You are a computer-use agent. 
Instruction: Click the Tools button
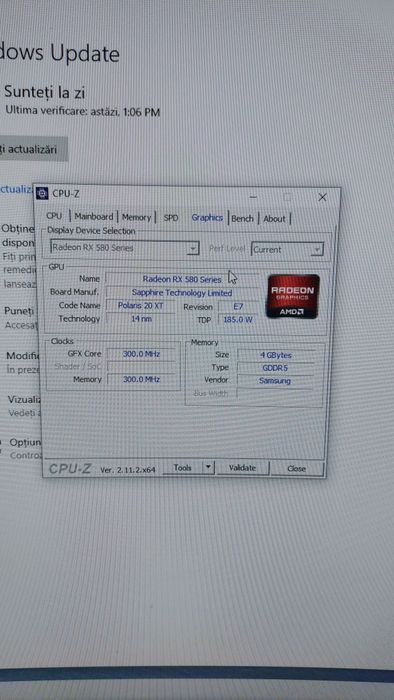pyautogui.click(x=182, y=467)
